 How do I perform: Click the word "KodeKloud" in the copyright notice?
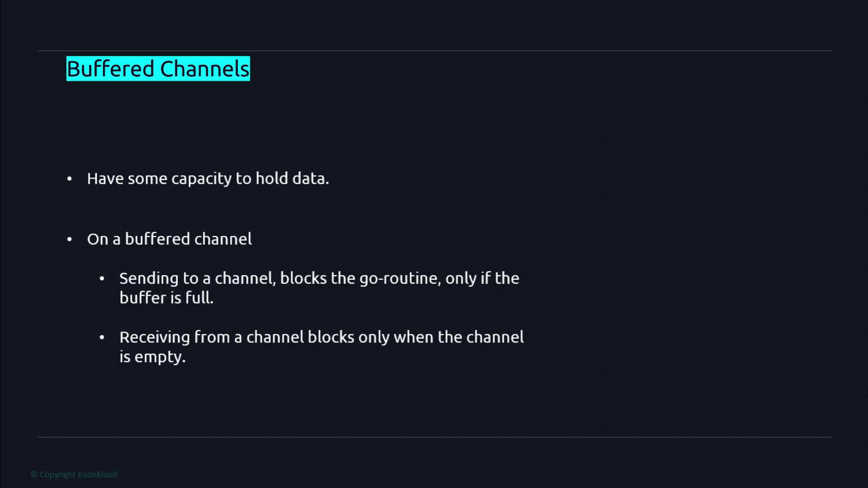pos(98,474)
